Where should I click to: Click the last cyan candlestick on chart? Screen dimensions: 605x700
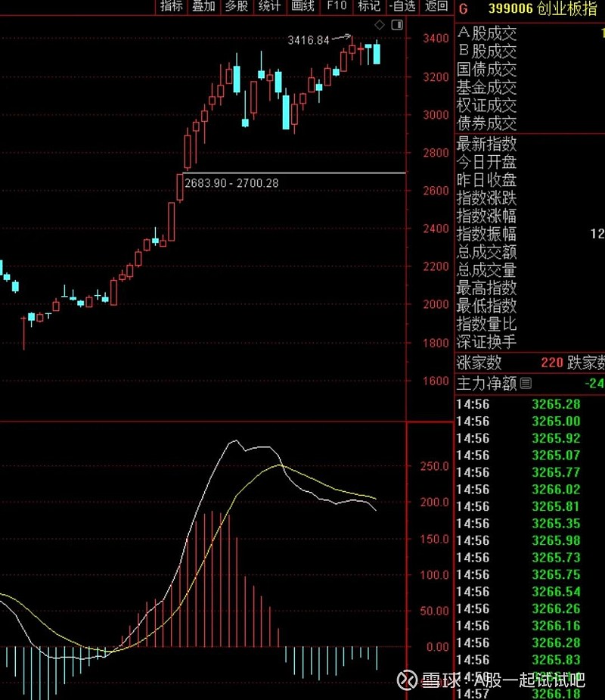pos(377,54)
